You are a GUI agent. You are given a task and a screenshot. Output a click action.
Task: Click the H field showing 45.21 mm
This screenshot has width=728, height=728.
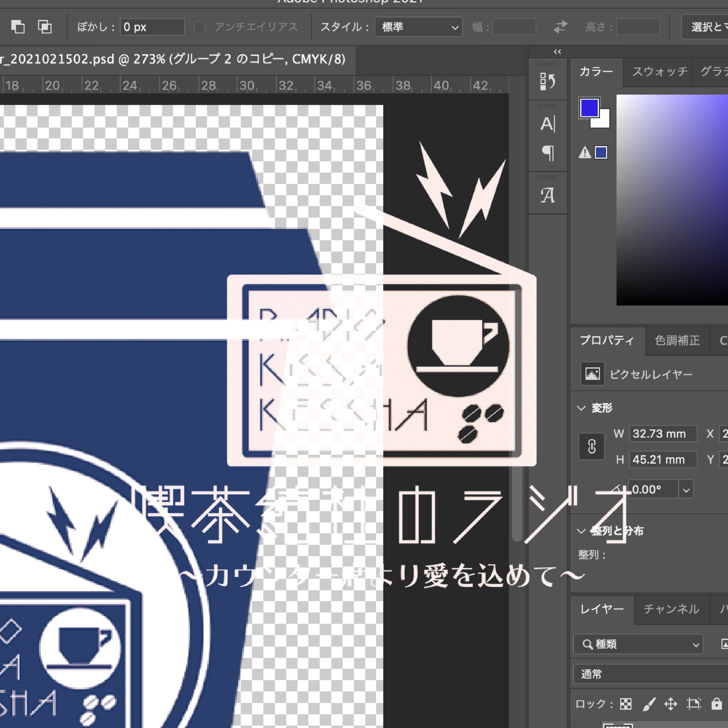tap(663, 460)
